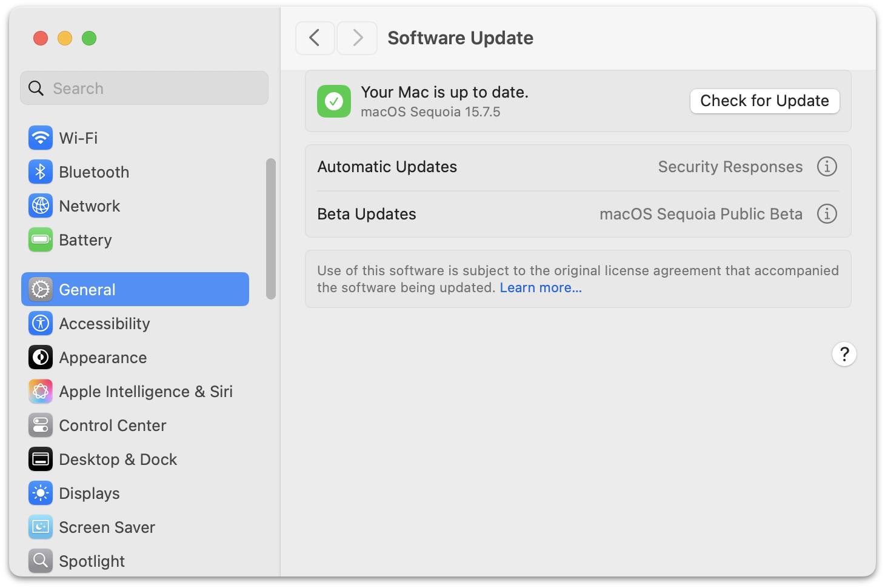
Task: Click the Accessibility icon
Action: [x=41, y=324]
